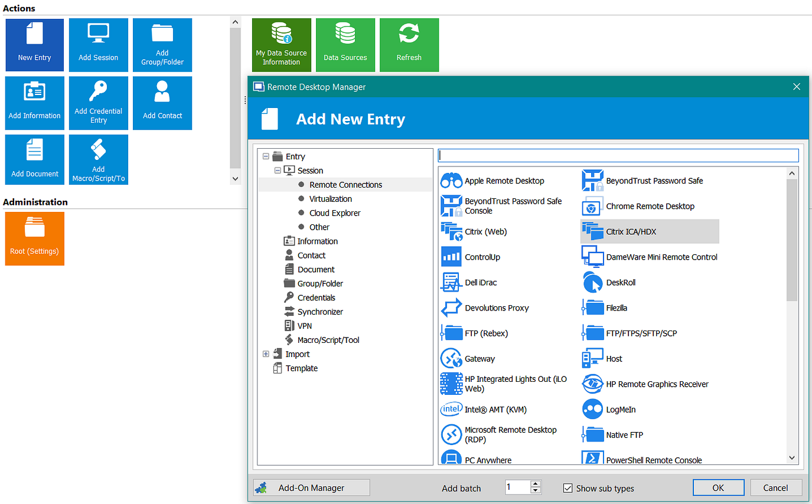The image size is (812, 504).
Task: Pick the Intel AMT (KVM) entry
Action: click(484, 409)
